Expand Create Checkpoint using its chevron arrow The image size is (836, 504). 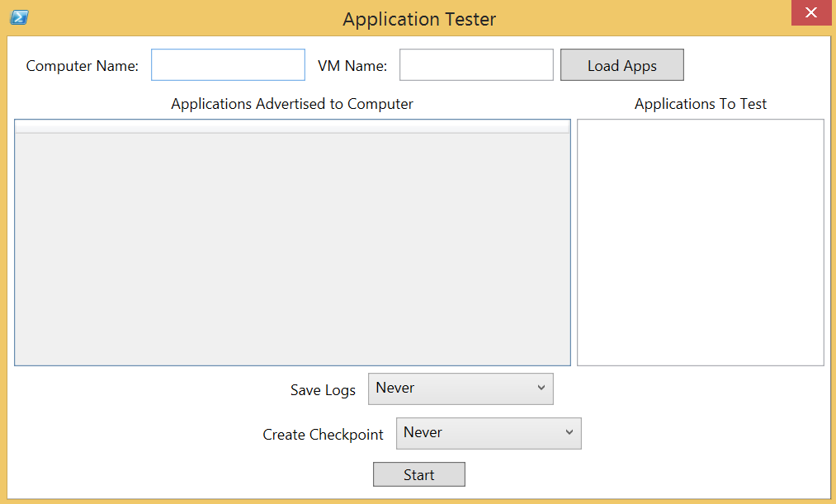coord(569,432)
